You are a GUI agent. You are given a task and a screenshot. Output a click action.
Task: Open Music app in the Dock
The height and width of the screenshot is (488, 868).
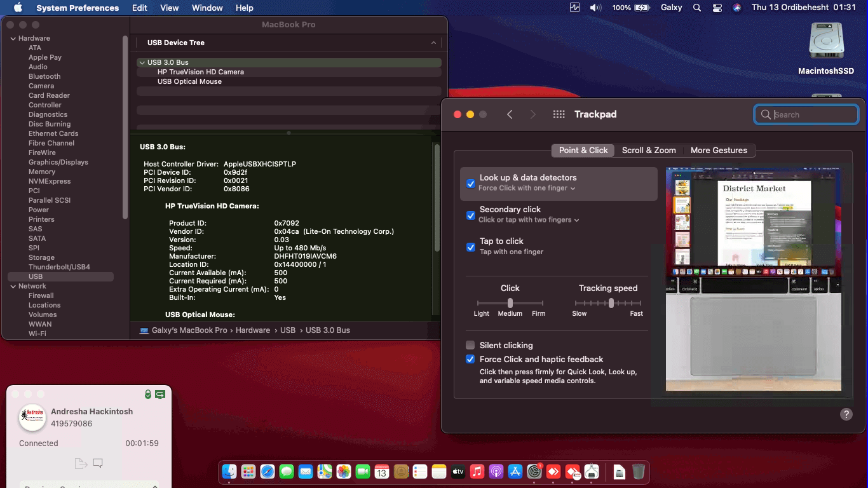point(477,471)
